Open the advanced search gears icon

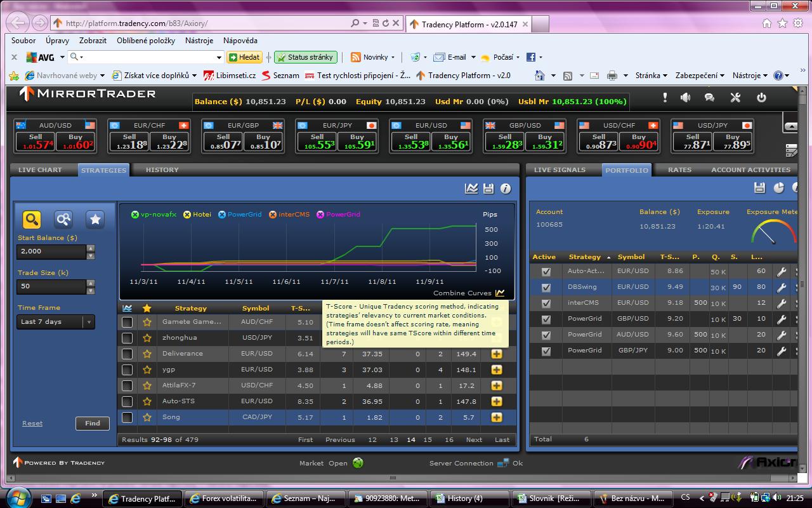coord(63,219)
